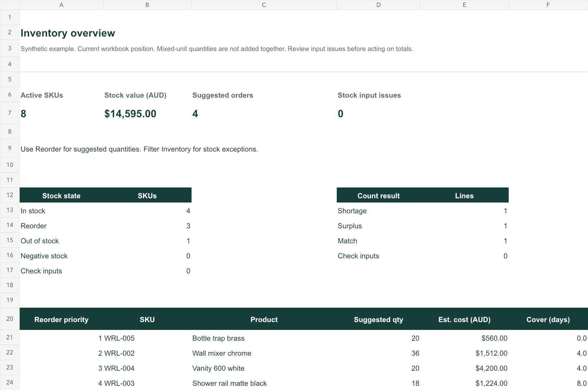The width and height of the screenshot is (588, 390).
Task: Select the "SKUs" header beside Stock state
Action: (x=147, y=195)
